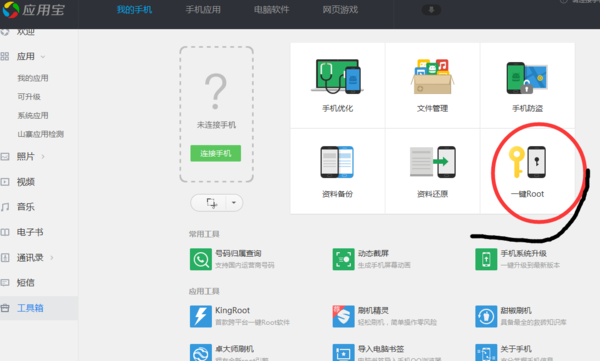Click the 电子书 e-book sidebar icon
This screenshot has height=361, width=600.
coord(5,232)
